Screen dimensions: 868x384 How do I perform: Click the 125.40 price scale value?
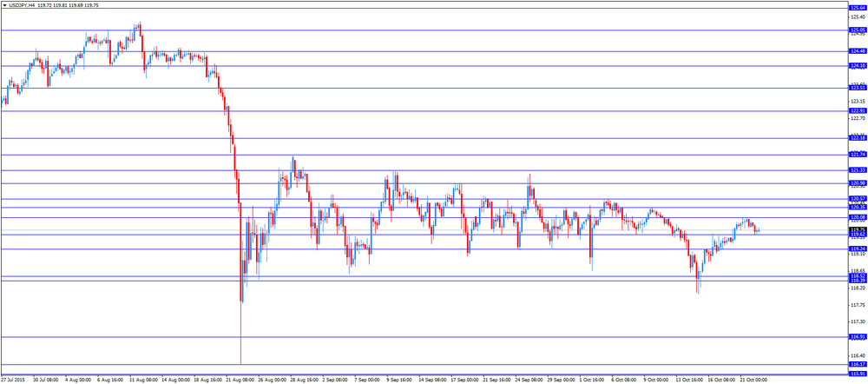tap(857, 17)
